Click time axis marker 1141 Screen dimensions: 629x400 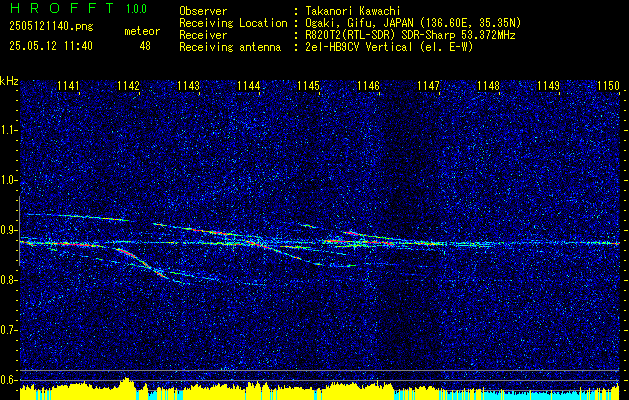[69, 86]
